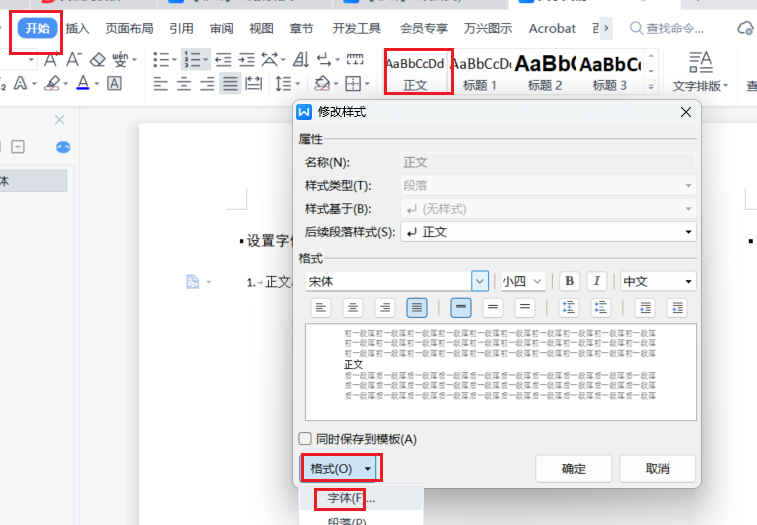Toggle Bold button in the style dialog
The height and width of the screenshot is (525, 757).
[570, 281]
